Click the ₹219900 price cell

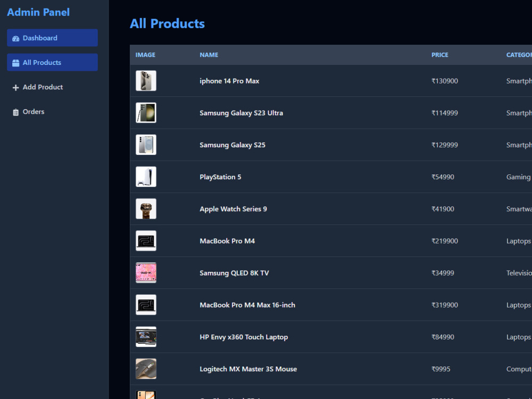pyautogui.click(x=444, y=241)
